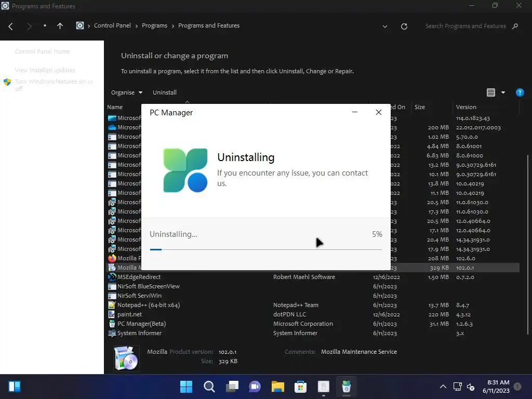Close the PC Manager dialog

coord(379,112)
